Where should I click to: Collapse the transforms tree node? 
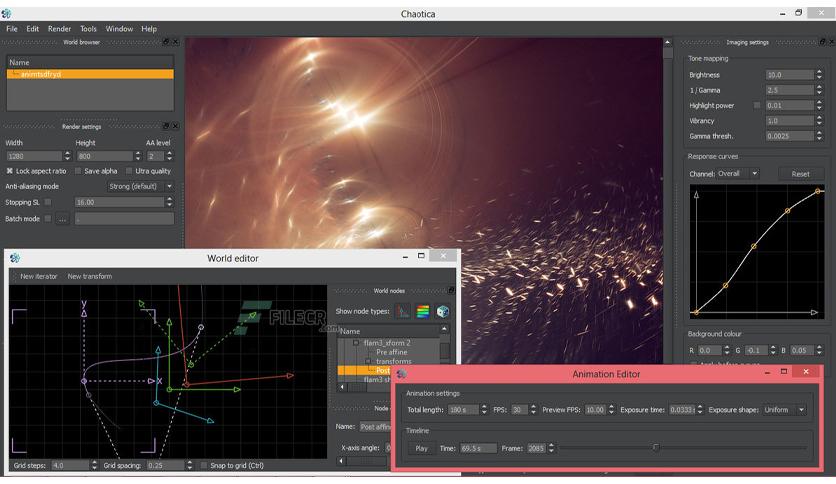point(368,361)
